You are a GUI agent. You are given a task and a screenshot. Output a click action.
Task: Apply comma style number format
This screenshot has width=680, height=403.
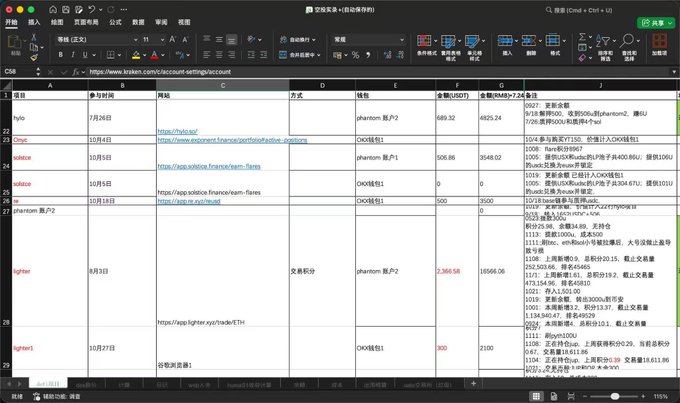368,55
